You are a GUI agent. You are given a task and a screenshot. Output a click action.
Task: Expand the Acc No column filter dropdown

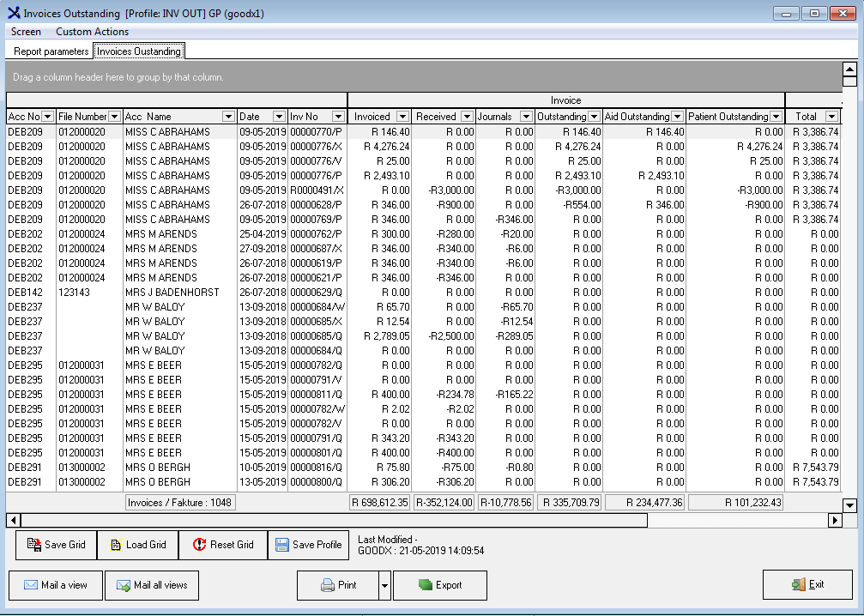pos(48,117)
